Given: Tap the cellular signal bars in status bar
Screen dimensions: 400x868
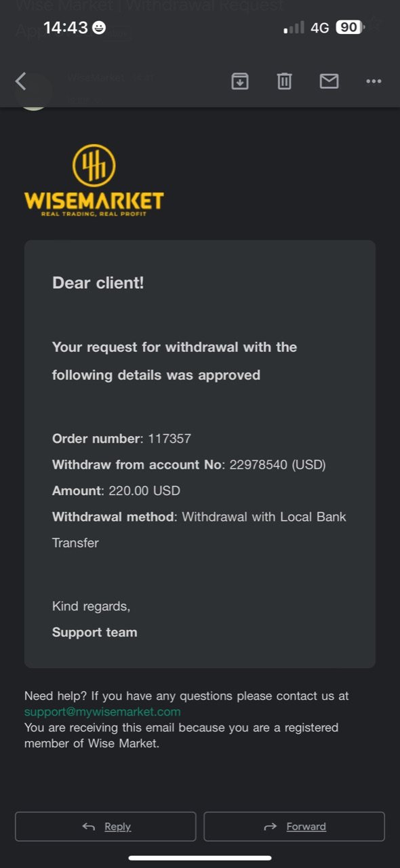Looking at the screenshot, I should (294, 28).
